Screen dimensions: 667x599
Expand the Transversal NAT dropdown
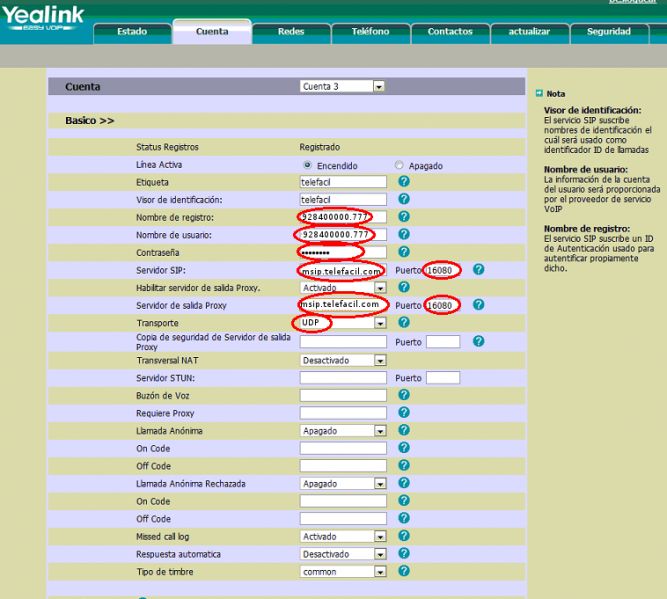342,359
